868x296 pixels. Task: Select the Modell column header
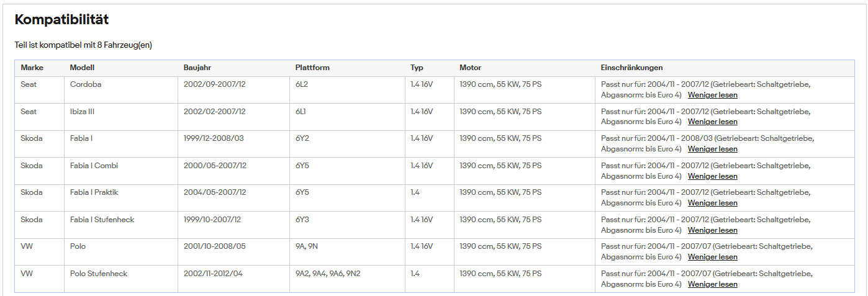(x=82, y=68)
